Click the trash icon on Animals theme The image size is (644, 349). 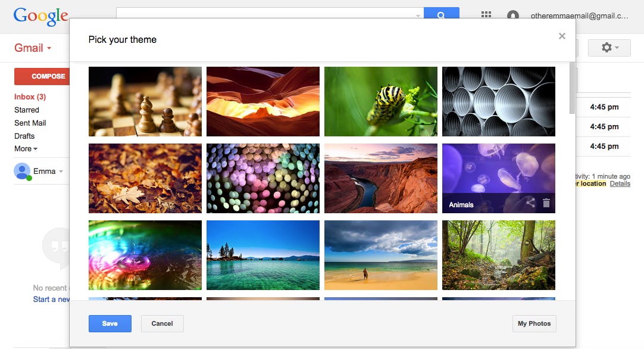pos(546,204)
